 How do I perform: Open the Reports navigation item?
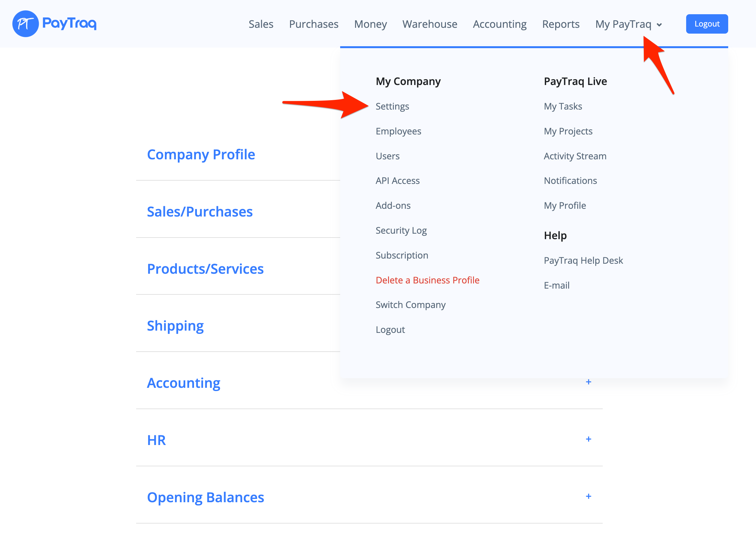(x=560, y=24)
